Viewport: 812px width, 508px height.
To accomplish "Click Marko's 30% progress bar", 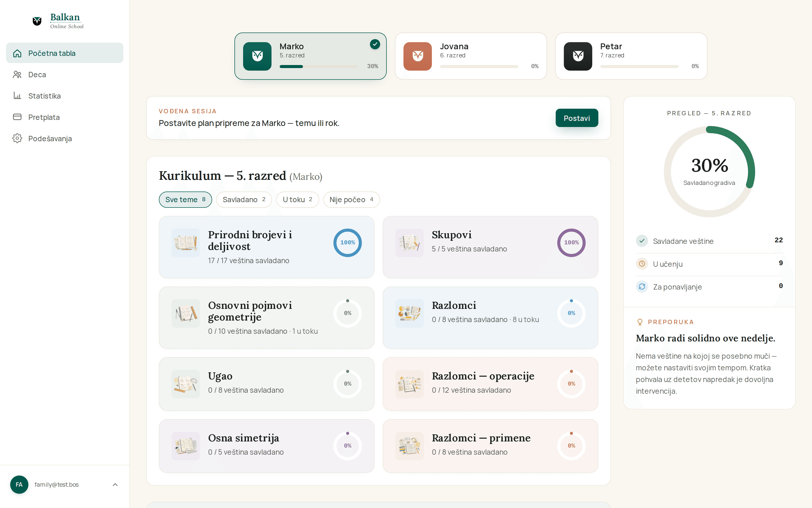I will click(x=318, y=67).
